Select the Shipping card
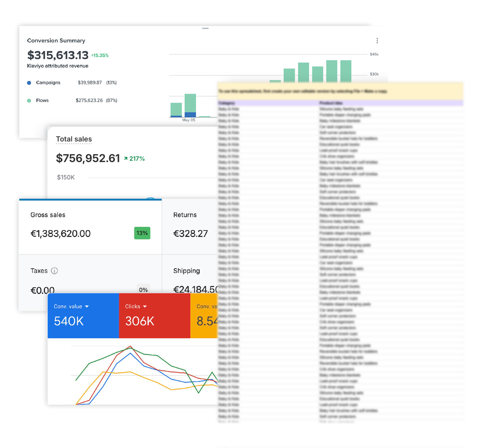Viewport: 488px width, 448px height. (x=190, y=274)
